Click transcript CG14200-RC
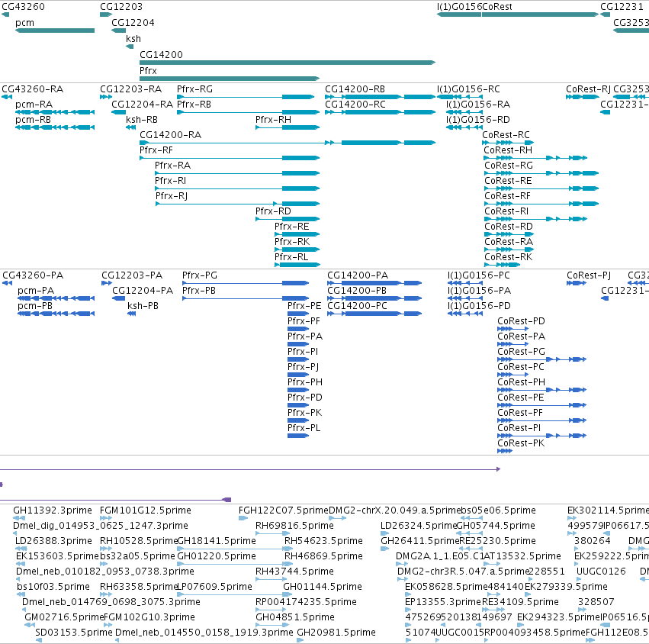Image resolution: width=649 pixels, height=644 pixels. (x=381, y=112)
